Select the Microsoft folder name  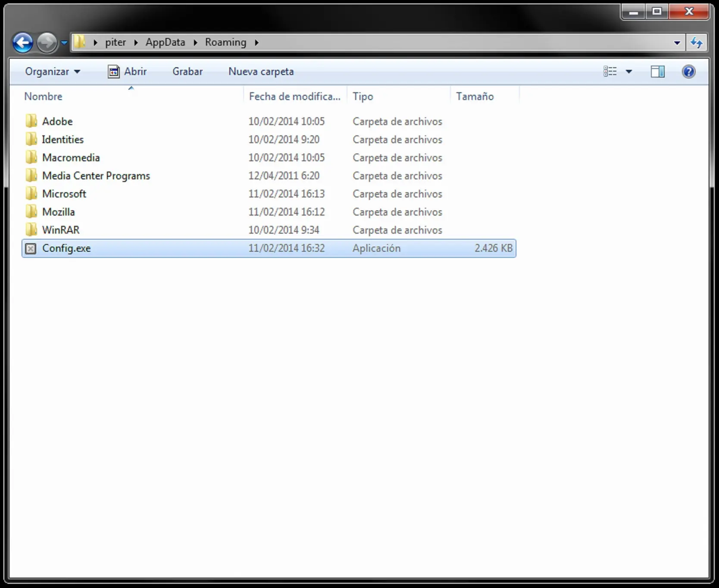point(64,194)
